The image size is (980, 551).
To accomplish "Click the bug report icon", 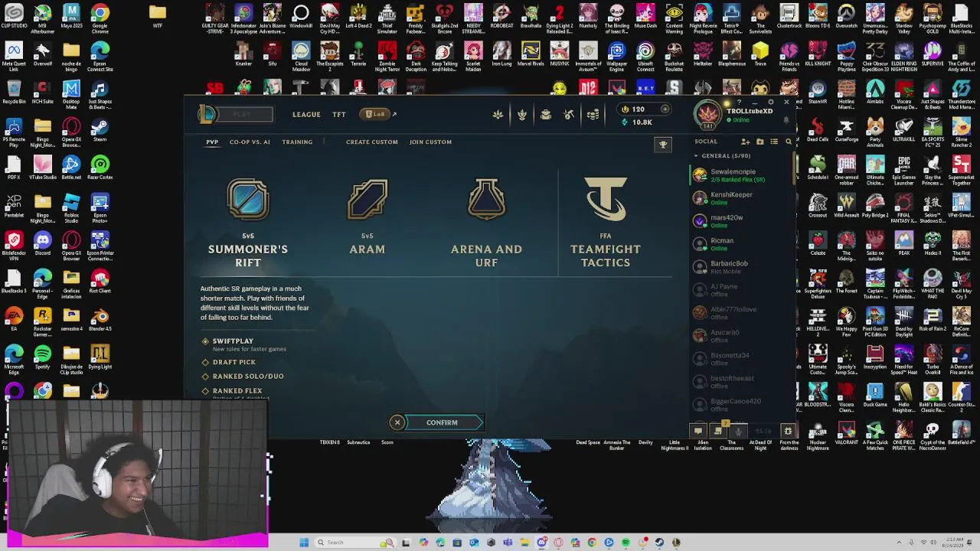I will [788, 431].
